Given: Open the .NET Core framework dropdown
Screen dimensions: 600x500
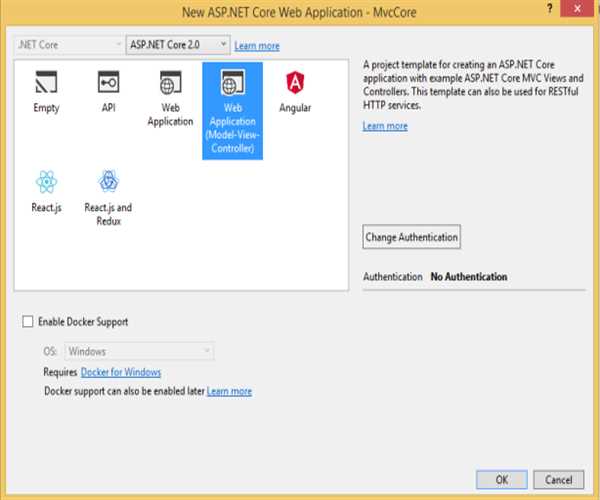Looking at the screenshot, I should click(67, 46).
